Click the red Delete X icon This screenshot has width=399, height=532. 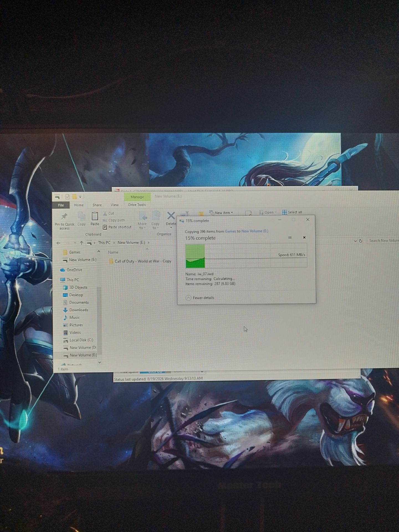point(171,216)
